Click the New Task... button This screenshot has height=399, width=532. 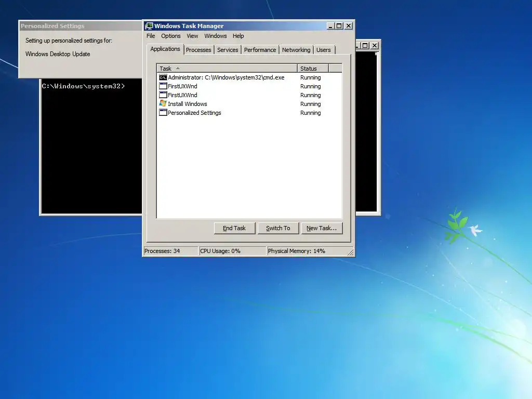click(322, 229)
